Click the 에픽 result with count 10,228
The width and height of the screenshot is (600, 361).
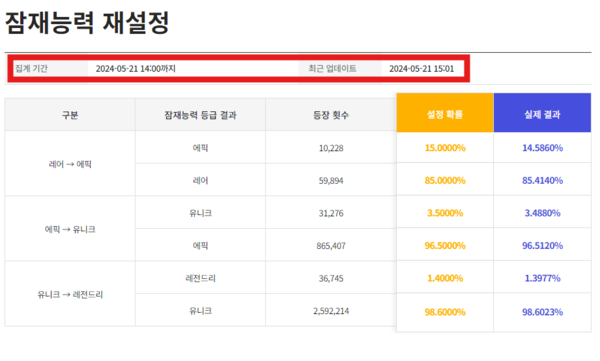pyautogui.click(x=200, y=148)
